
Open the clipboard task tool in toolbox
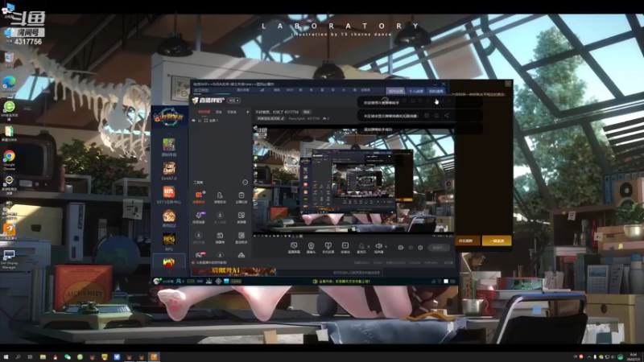pyautogui.click(x=241, y=197)
